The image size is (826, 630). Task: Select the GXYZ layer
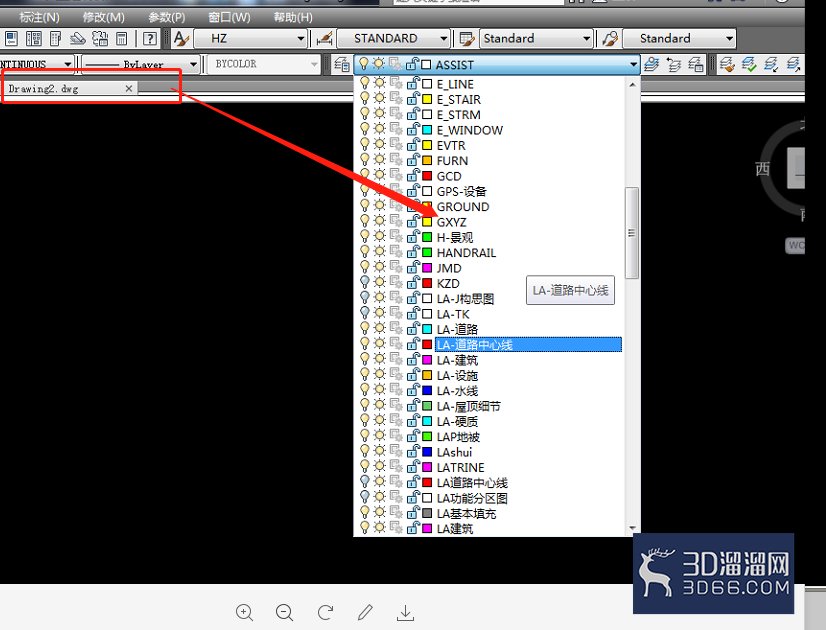(451, 222)
